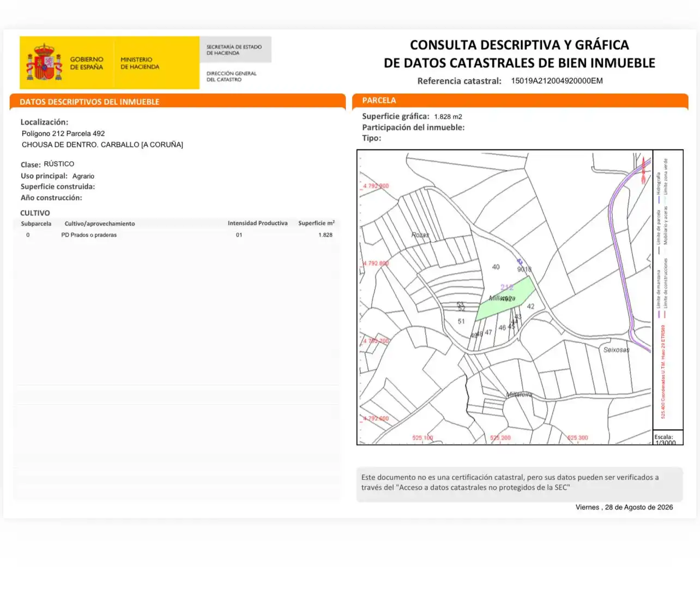Click parcel number 9018 on map
Image resolution: width=700 pixels, height=589 pixels.
524,269
